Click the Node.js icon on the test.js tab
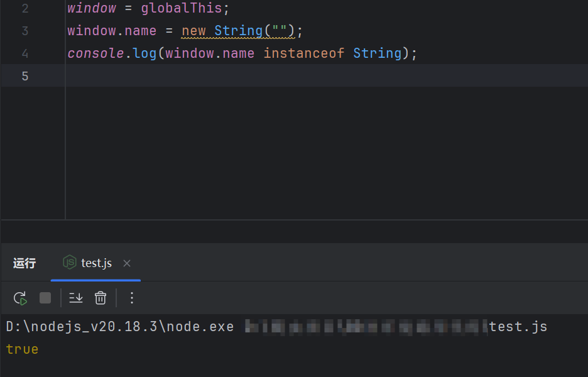Image resolution: width=588 pixels, height=377 pixels. 70,263
